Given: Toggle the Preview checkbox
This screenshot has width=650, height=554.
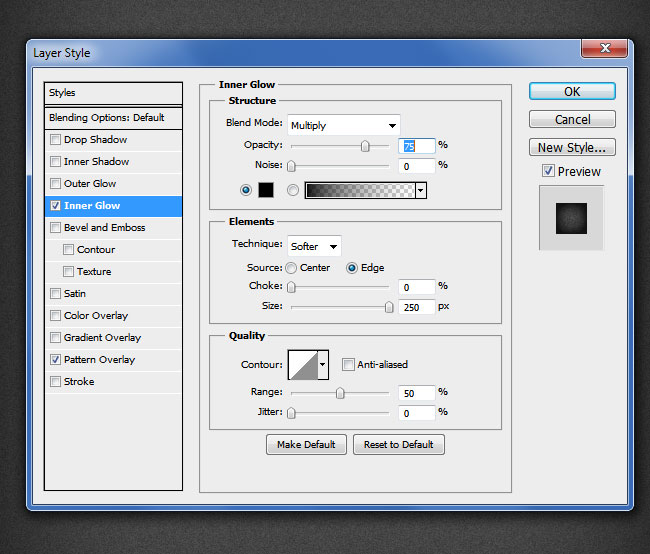Looking at the screenshot, I should pyautogui.click(x=548, y=171).
